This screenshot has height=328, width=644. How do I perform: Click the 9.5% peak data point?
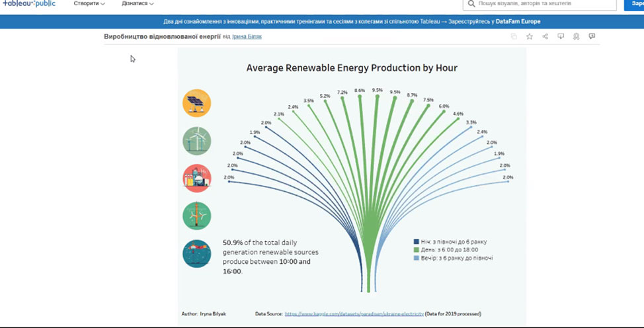coord(378,97)
